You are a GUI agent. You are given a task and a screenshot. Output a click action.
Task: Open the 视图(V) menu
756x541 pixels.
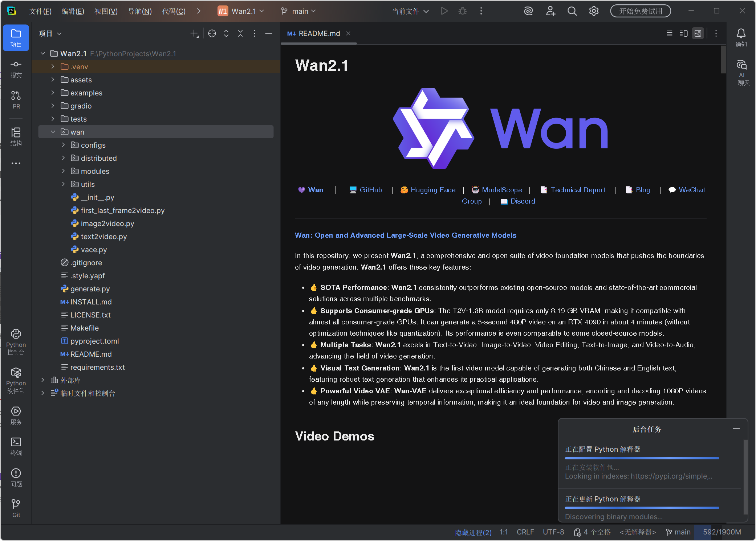click(106, 11)
